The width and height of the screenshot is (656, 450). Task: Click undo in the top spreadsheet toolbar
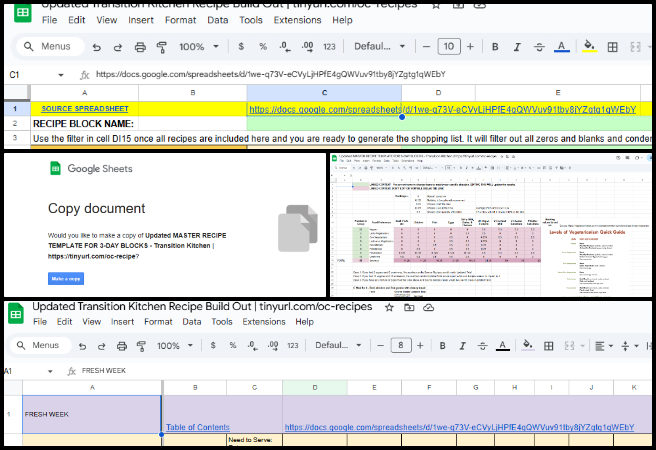(97, 47)
